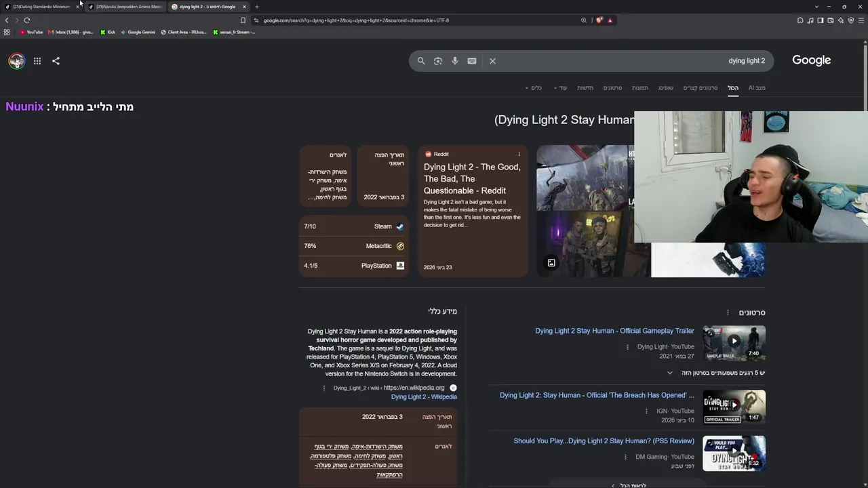This screenshot has width=868, height=488.
Task: Click the magnifier search icon in the Google search box
Action: [421, 61]
